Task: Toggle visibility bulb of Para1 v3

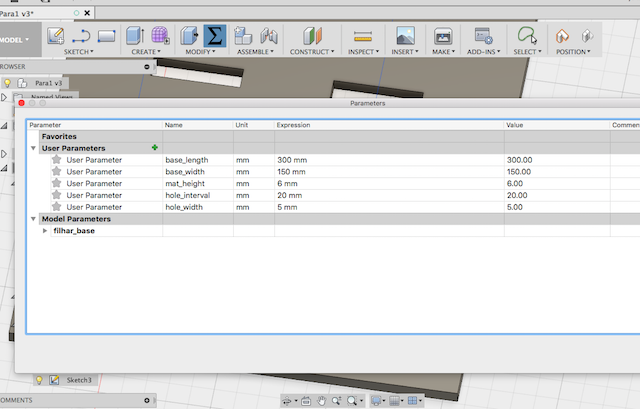Action: pos(7,83)
